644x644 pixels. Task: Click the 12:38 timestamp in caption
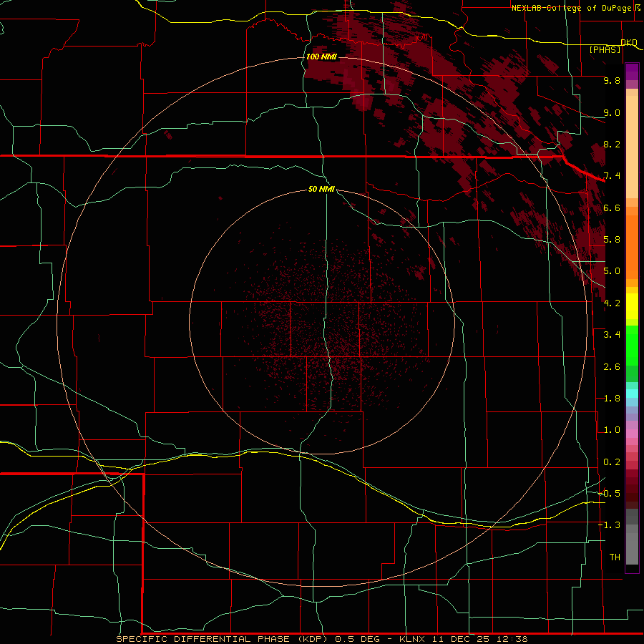[x=512, y=639]
